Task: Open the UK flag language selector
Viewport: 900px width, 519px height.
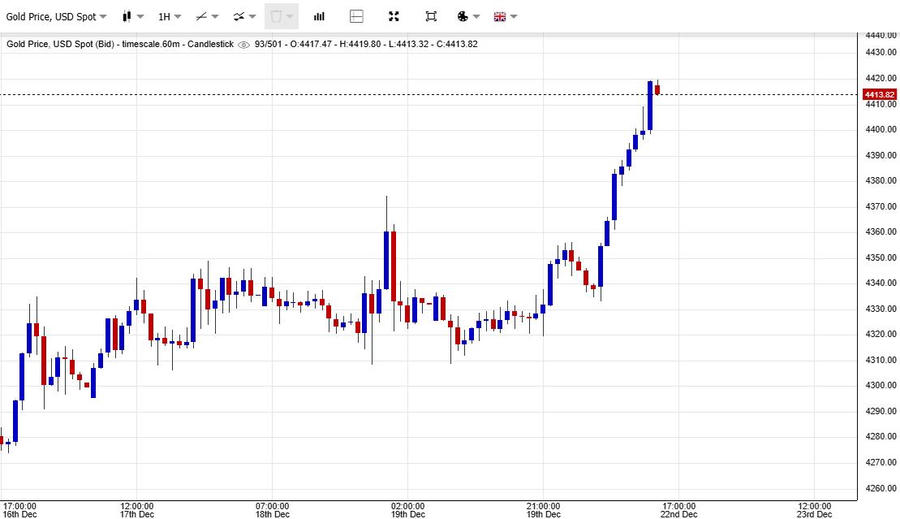Action: 505,17
